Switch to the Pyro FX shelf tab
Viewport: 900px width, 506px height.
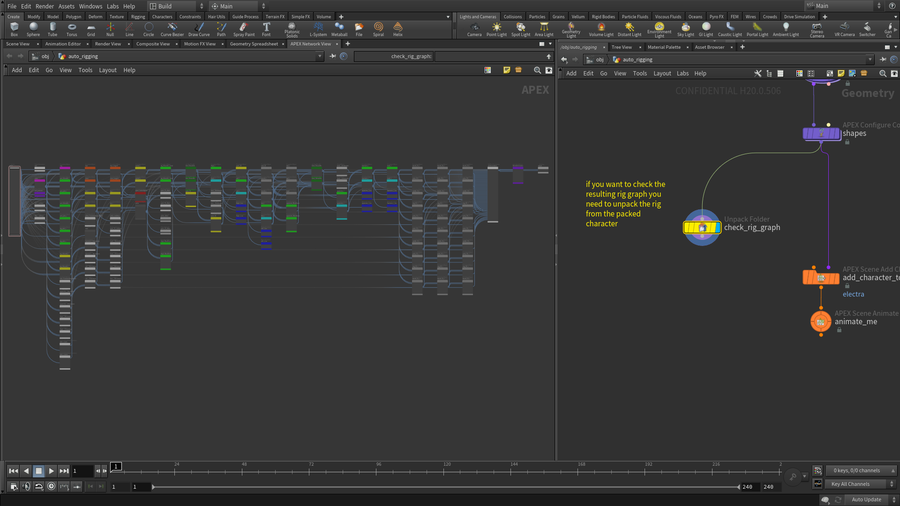tap(716, 17)
